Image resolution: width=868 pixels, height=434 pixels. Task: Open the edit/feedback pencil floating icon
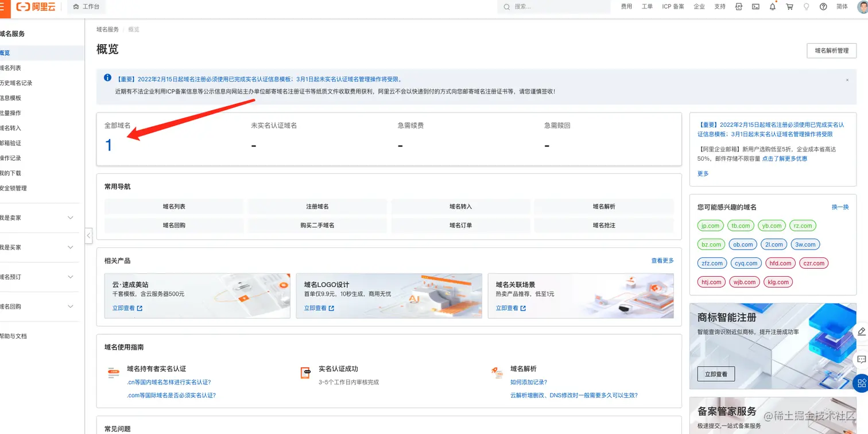pos(862,332)
